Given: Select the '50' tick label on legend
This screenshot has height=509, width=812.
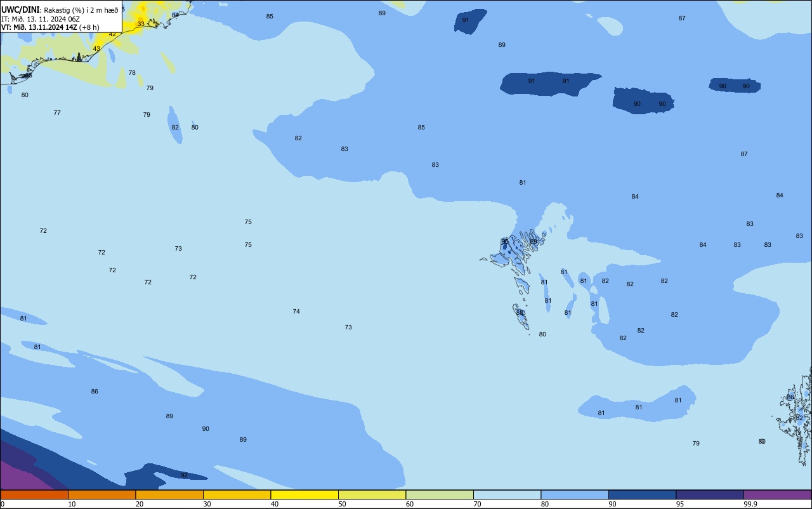Looking at the screenshot, I should pyautogui.click(x=343, y=504).
